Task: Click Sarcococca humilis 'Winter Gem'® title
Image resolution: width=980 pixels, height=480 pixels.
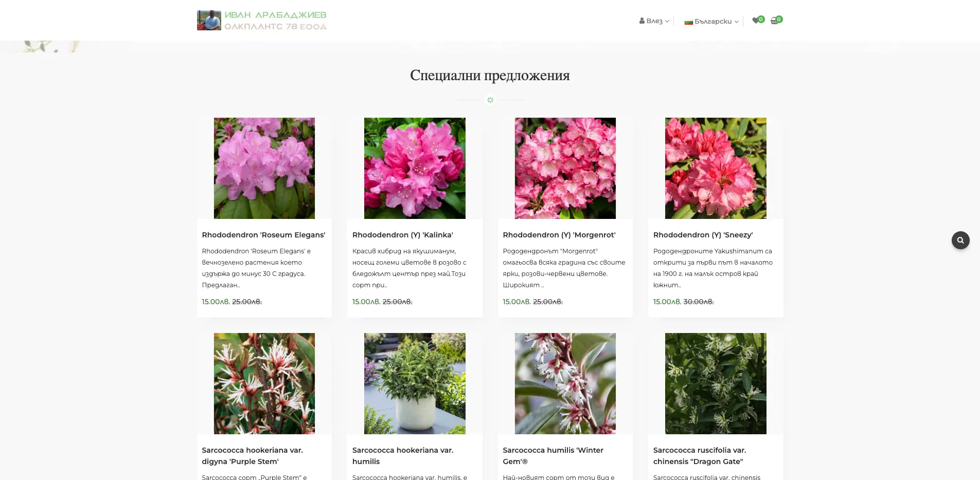Action: (x=553, y=456)
